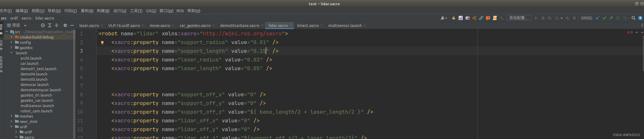The image size is (644, 139).
Task: Open robot_cam.launch in the project tree
Action: [x=36, y=111]
